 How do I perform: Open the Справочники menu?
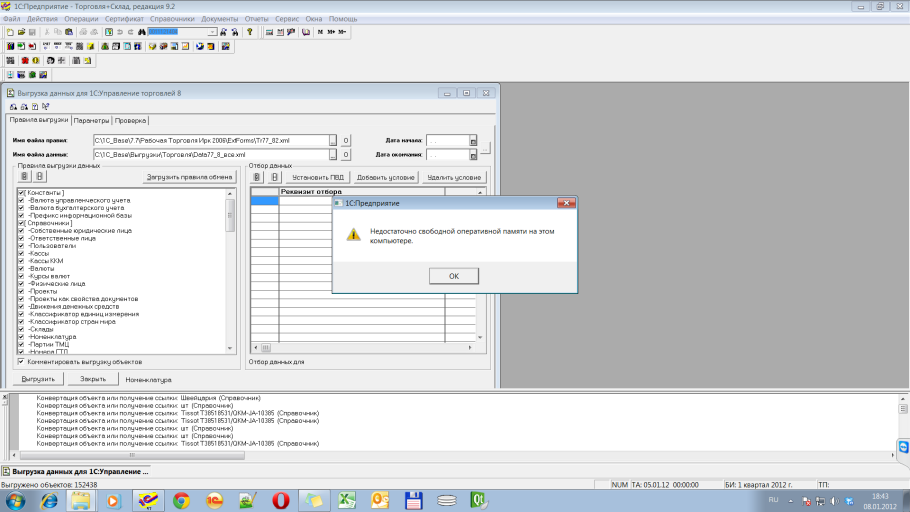tap(172, 19)
